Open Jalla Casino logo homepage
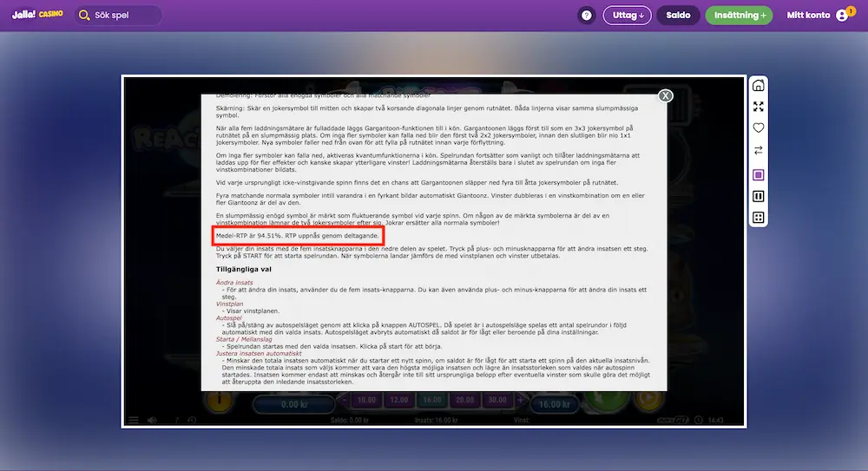868x471 pixels. tap(37, 15)
